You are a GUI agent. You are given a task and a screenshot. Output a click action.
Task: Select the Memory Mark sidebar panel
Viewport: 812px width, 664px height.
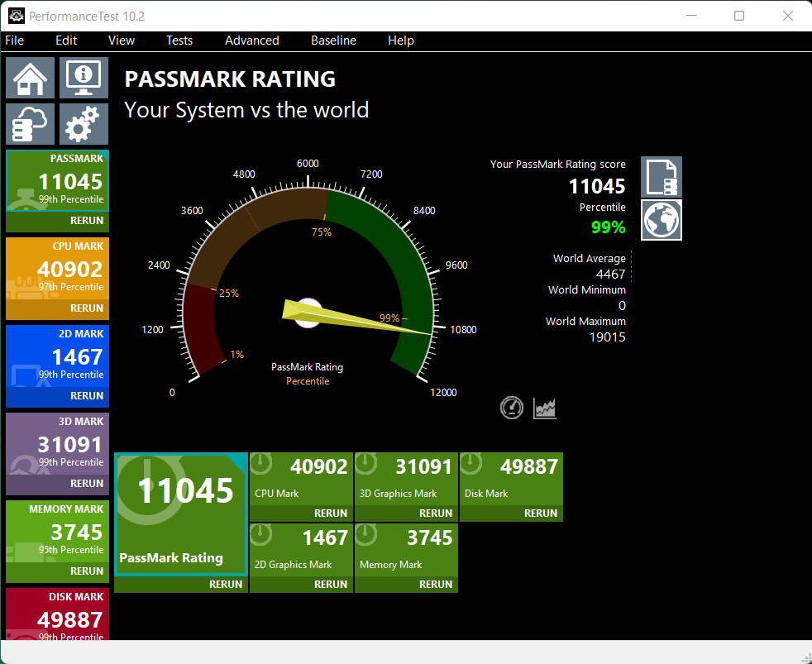click(x=56, y=532)
